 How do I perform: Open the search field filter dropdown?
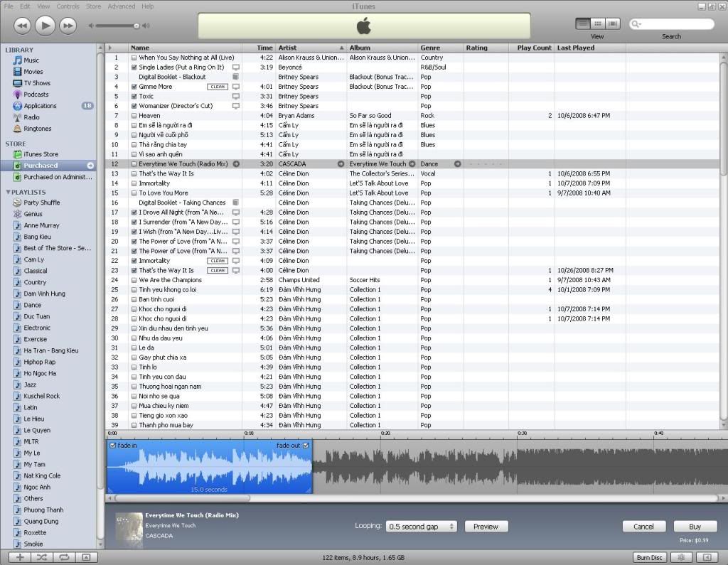(x=638, y=23)
